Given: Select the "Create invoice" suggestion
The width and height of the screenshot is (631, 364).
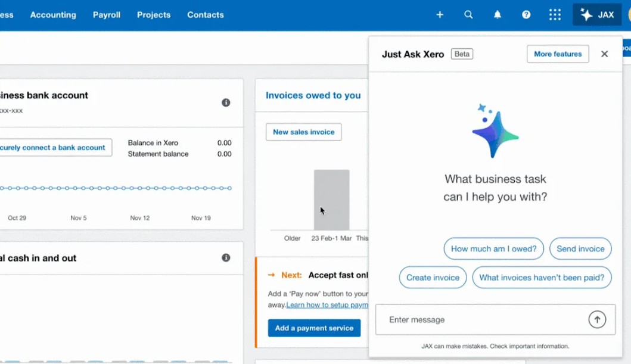Looking at the screenshot, I should (x=433, y=278).
